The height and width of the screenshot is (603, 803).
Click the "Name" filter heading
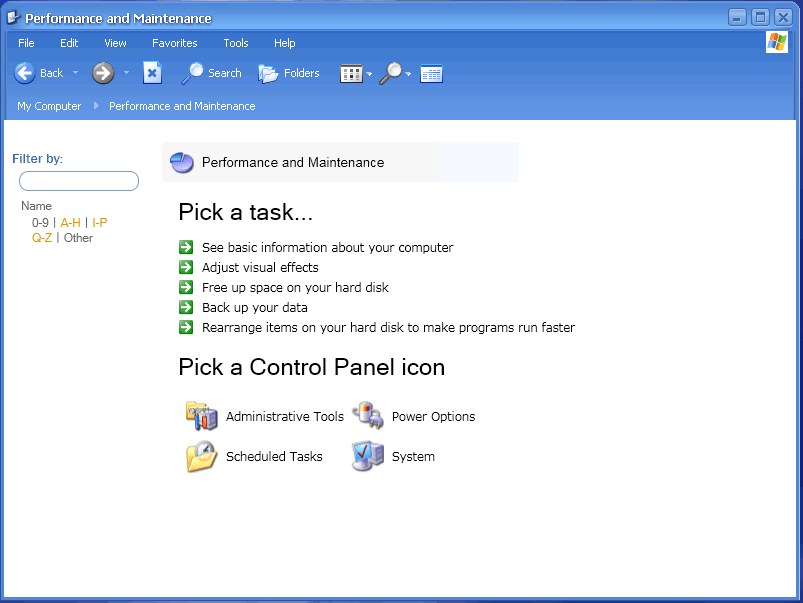coord(36,206)
